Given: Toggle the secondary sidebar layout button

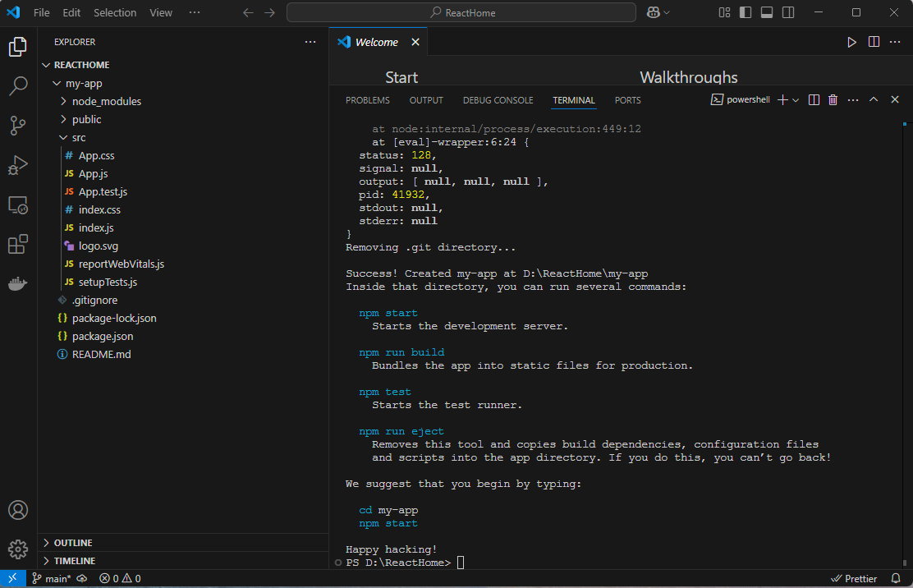Looking at the screenshot, I should pyautogui.click(x=788, y=13).
